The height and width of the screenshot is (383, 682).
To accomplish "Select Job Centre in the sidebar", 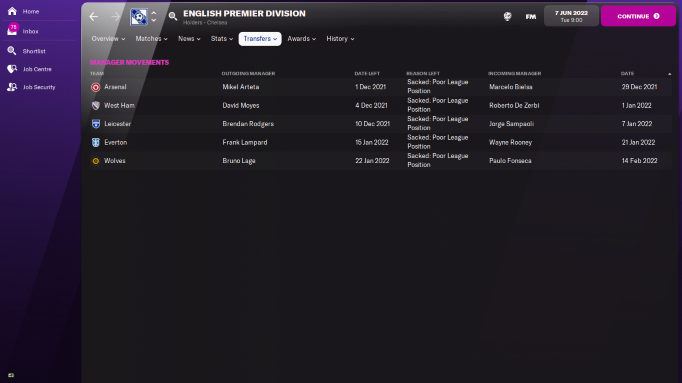I will (x=37, y=69).
